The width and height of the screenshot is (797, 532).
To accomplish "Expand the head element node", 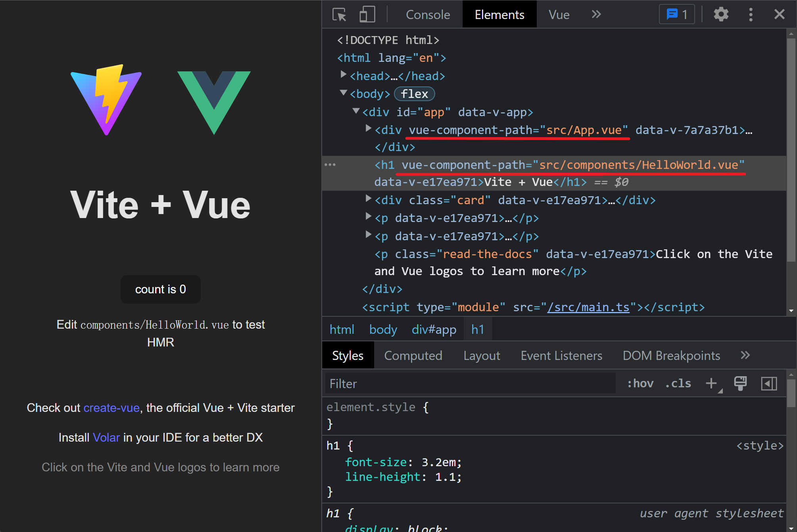I will click(344, 75).
